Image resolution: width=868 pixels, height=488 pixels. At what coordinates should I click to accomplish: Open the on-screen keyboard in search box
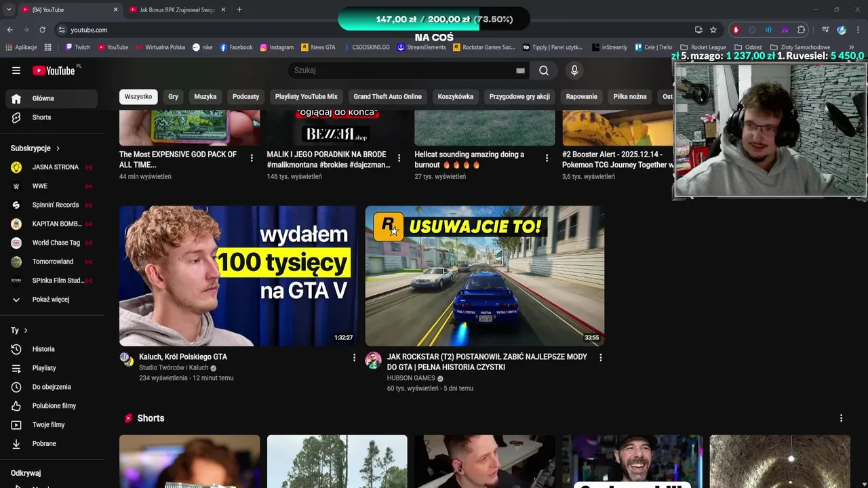point(520,70)
